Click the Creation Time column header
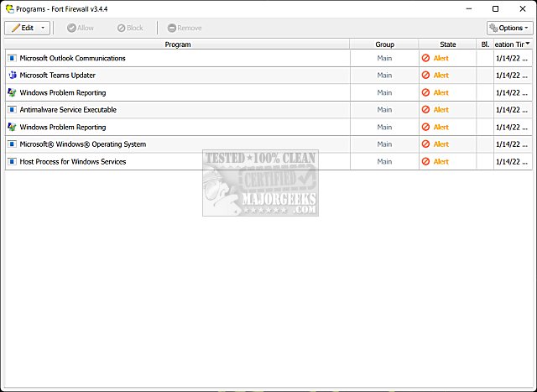The width and height of the screenshot is (537, 392). point(513,44)
